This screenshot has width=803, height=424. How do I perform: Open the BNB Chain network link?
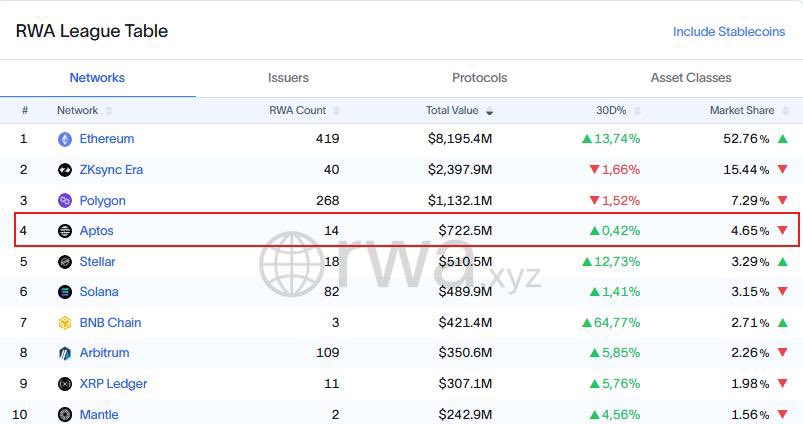(110, 323)
